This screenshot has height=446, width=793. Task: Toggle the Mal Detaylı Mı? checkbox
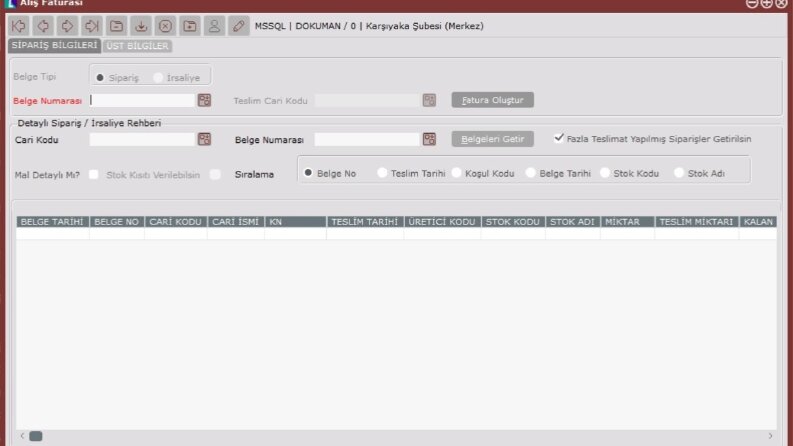click(94, 174)
